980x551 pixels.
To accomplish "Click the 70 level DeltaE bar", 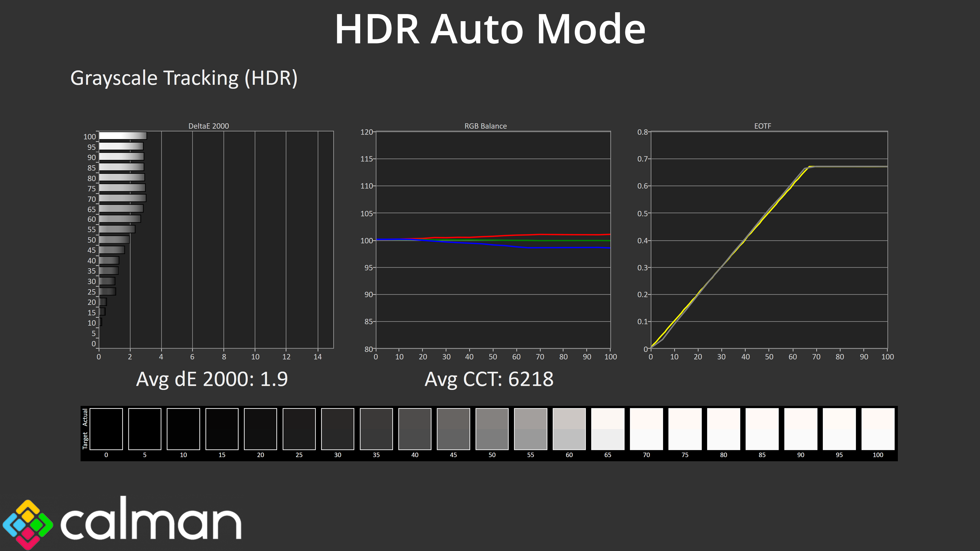I will tap(122, 198).
